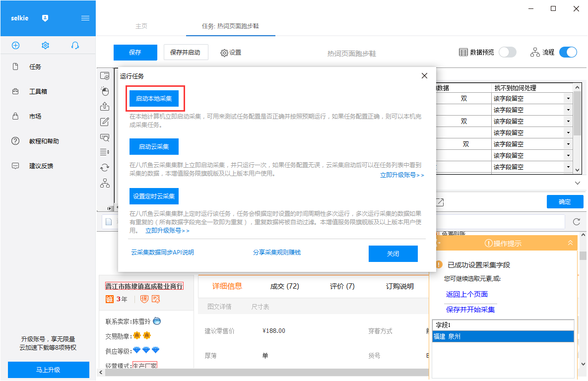Click the browser refresh icon
The height and width of the screenshot is (381, 588).
[577, 222]
